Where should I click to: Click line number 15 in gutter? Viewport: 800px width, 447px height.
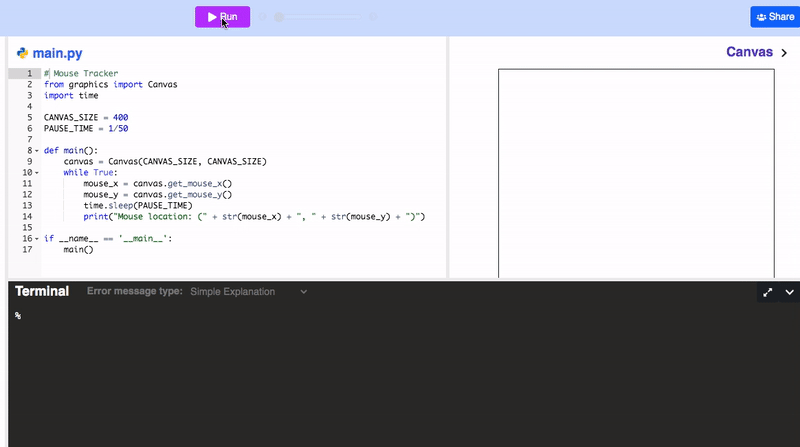click(27, 228)
